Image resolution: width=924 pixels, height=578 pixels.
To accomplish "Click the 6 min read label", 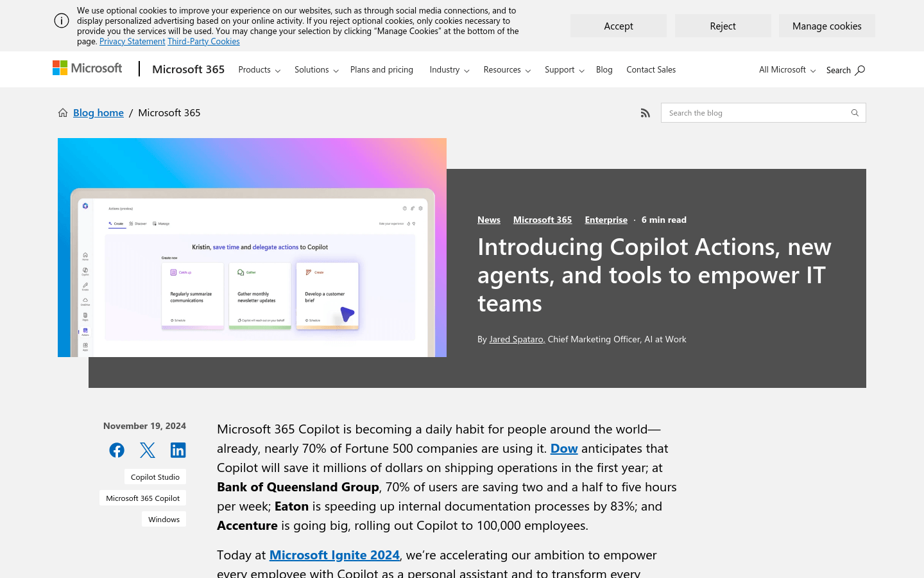I will click(x=664, y=220).
